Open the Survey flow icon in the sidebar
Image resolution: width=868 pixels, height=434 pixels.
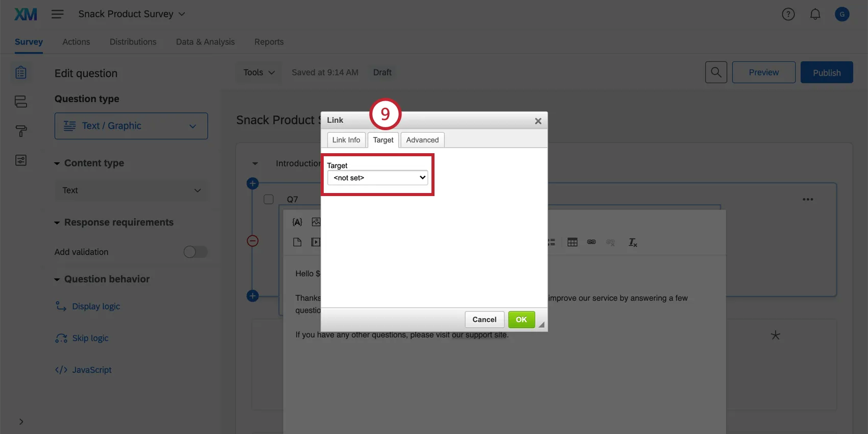(21, 102)
